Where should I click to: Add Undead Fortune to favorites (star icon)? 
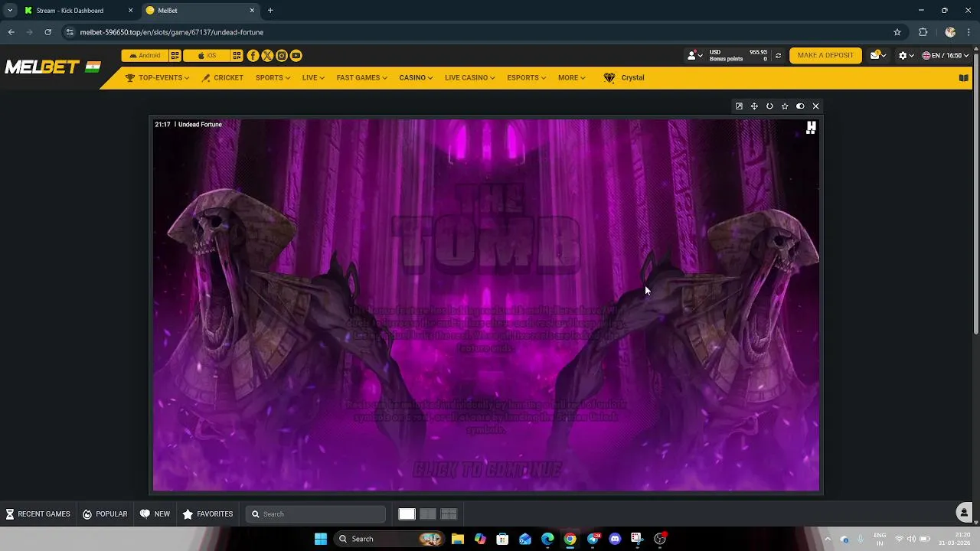(785, 106)
